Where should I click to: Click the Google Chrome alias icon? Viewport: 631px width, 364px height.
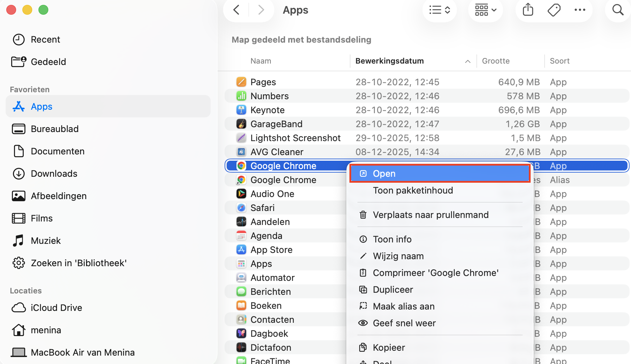click(x=241, y=180)
